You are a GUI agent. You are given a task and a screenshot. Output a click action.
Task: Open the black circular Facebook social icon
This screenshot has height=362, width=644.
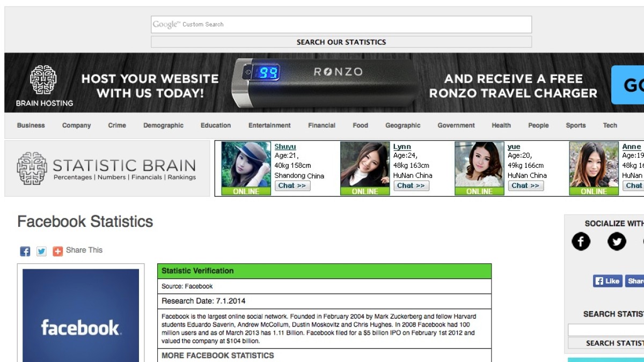click(x=581, y=242)
